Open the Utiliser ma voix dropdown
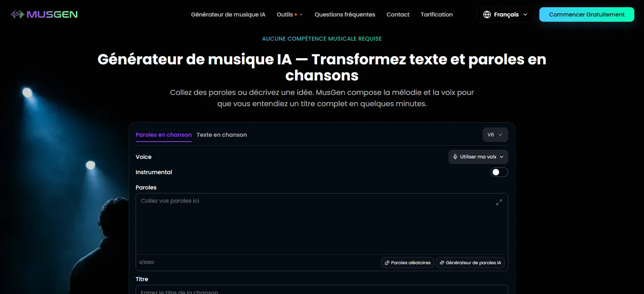The image size is (644, 294). tap(478, 157)
